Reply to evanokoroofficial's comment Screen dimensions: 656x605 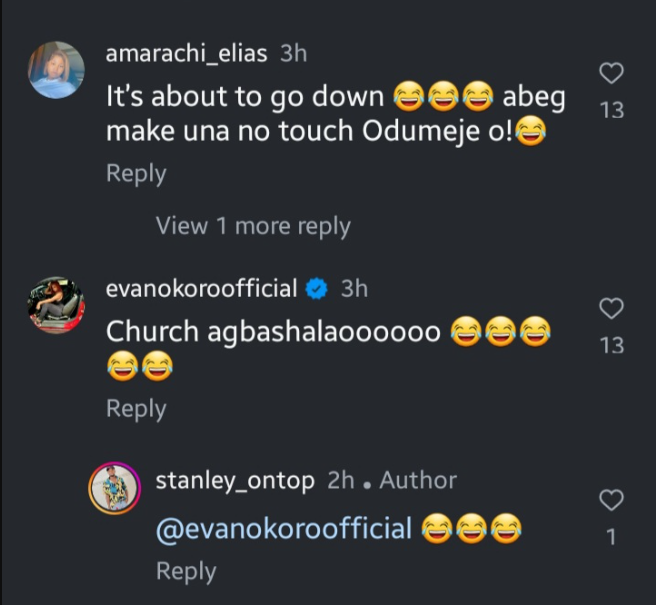[136, 408]
